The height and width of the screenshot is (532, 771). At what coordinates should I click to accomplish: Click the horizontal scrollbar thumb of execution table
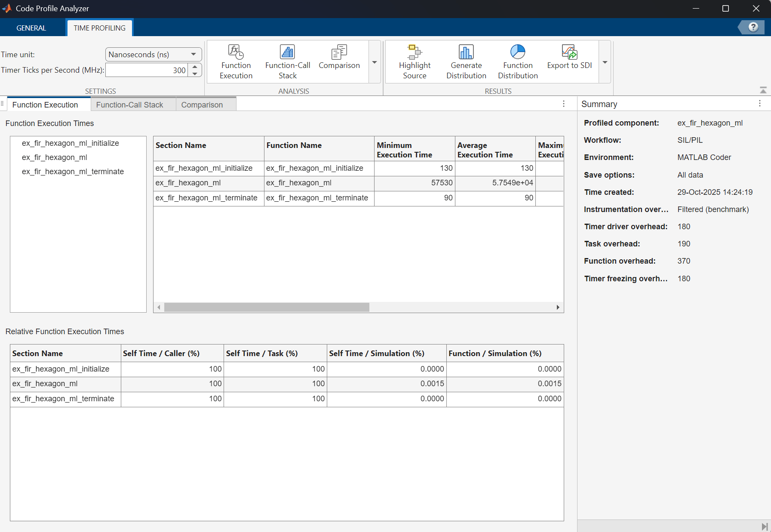click(x=267, y=307)
